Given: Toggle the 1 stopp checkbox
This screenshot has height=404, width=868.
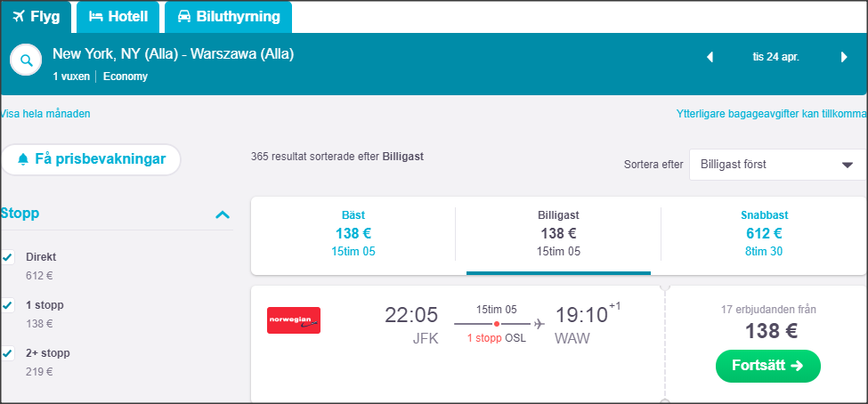Looking at the screenshot, I should coord(7,305).
